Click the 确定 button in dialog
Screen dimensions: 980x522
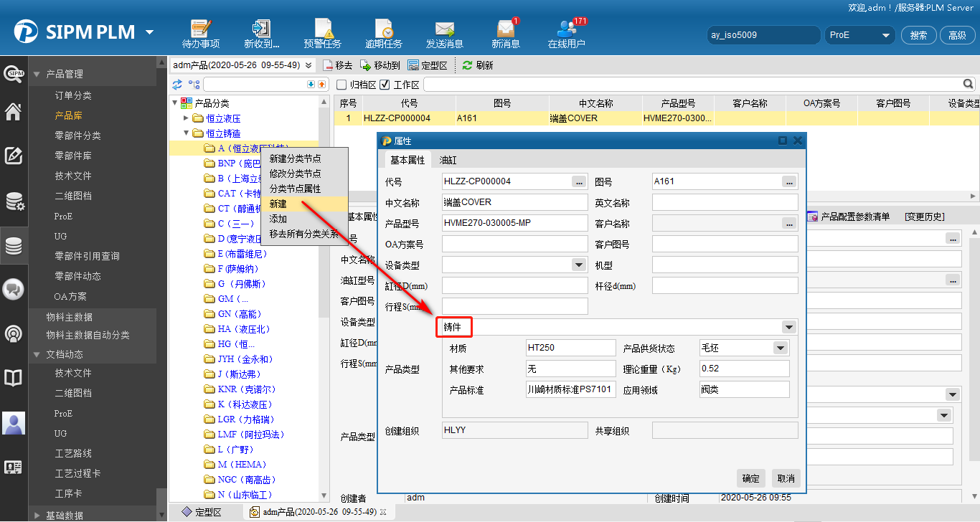pyautogui.click(x=750, y=478)
